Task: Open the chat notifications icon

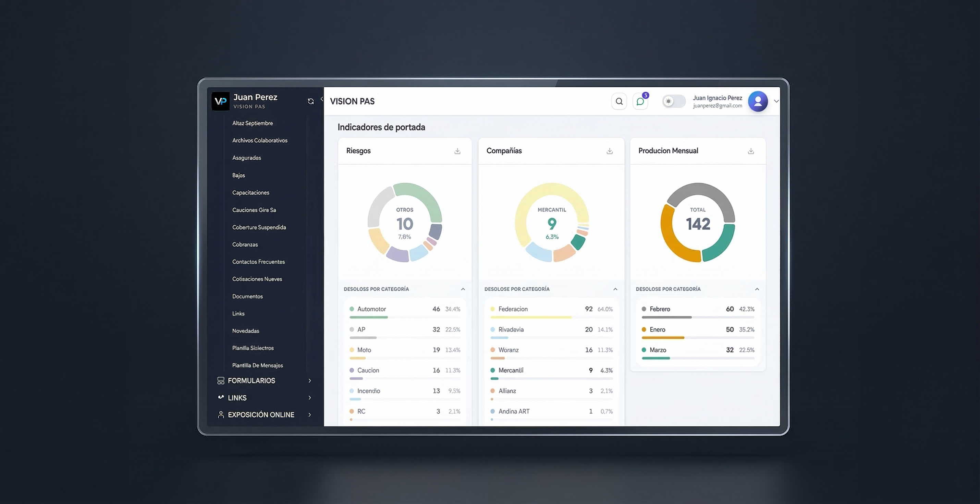Action: coord(640,101)
